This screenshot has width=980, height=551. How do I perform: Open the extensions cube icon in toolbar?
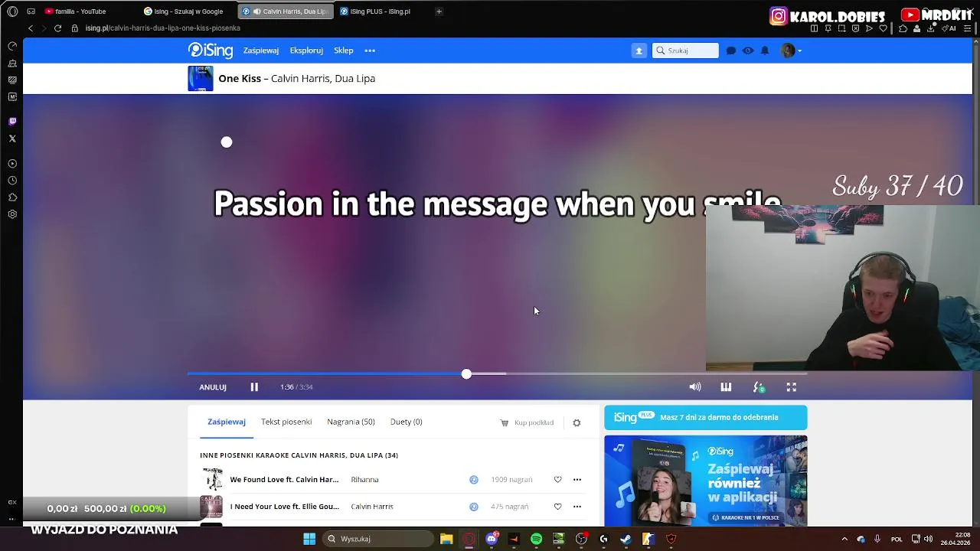903,28
